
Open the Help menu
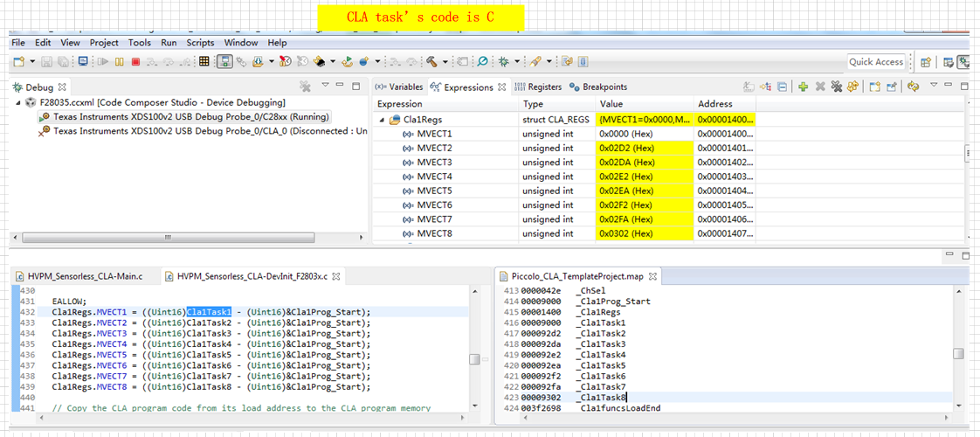pos(278,43)
